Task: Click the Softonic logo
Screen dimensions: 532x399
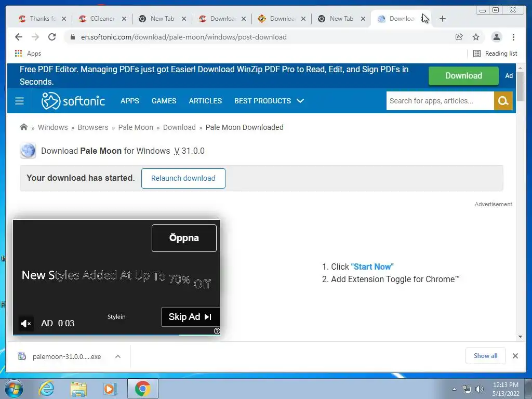Action: click(73, 101)
